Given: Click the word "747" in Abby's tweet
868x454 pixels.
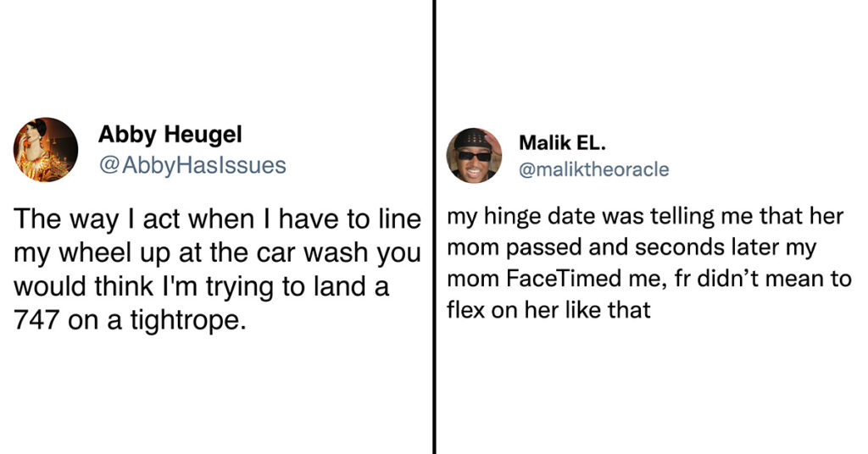Looking at the screenshot, I should point(36,319).
